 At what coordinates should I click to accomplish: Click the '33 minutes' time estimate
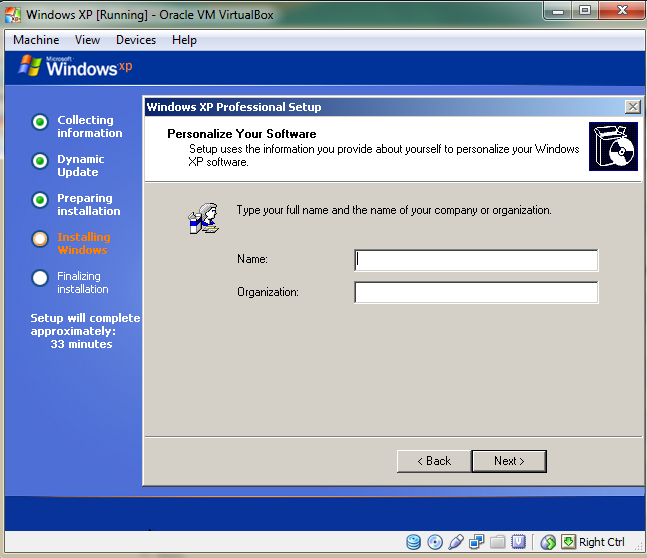pyautogui.click(x=81, y=344)
